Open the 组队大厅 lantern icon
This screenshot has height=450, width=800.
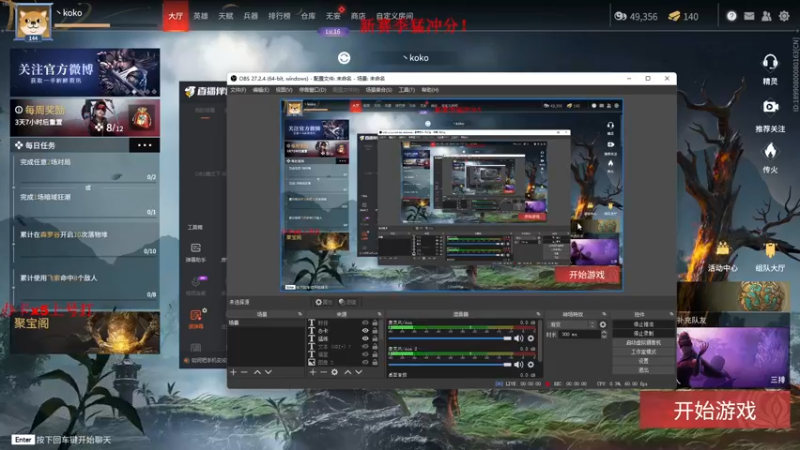770,250
